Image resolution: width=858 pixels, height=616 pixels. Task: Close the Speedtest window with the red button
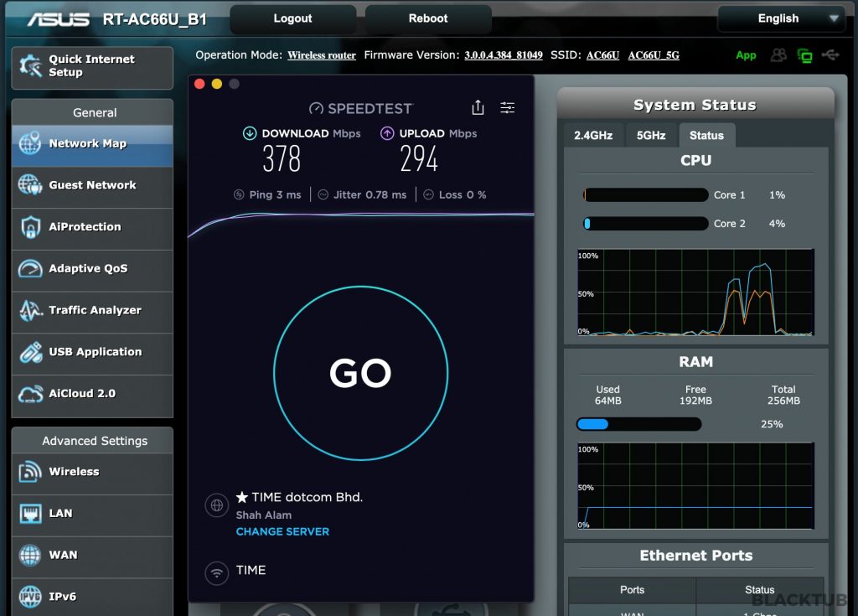pyautogui.click(x=199, y=84)
